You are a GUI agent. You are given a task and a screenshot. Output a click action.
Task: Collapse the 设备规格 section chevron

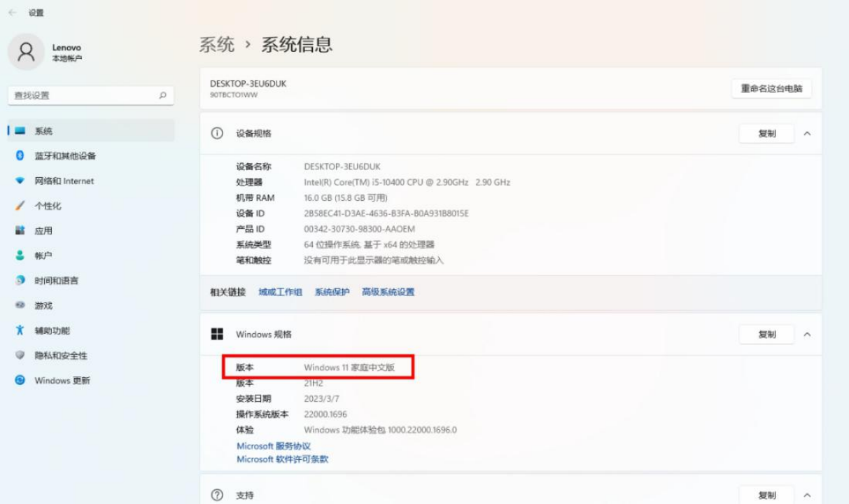807,133
